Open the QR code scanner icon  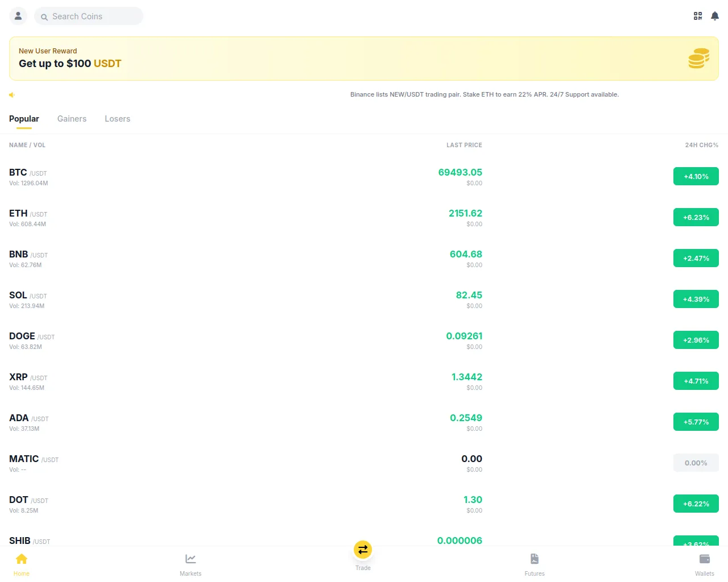coord(698,16)
